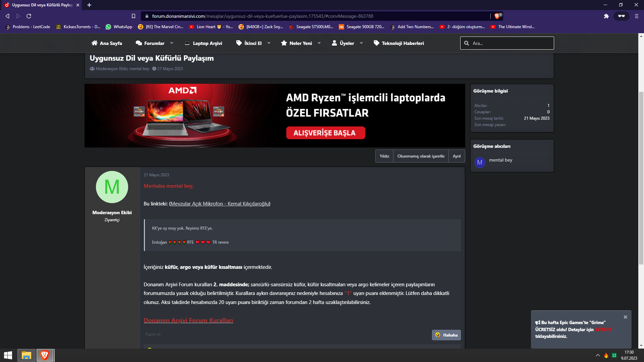Expand the Forumlar dropdown arrow

[172, 43]
